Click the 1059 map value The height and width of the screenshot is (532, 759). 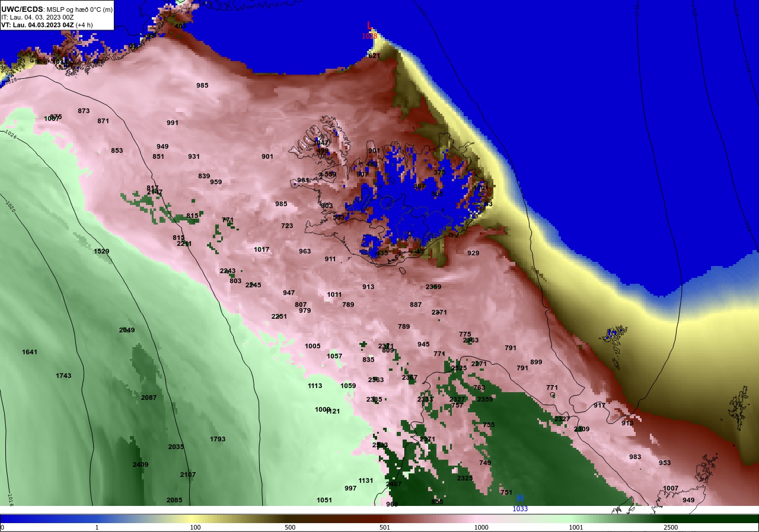click(348, 386)
